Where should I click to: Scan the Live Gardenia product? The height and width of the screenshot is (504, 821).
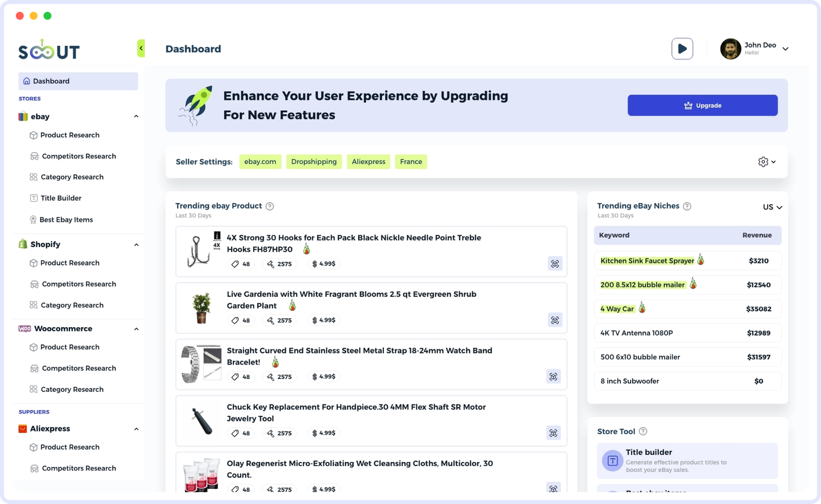point(555,320)
